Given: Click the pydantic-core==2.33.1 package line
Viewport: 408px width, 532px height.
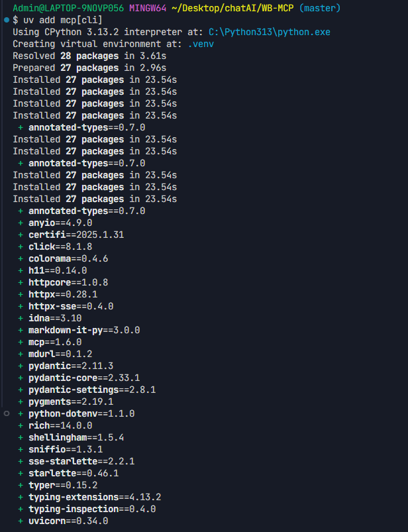Looking at the screenshot, I should [83, 377].
